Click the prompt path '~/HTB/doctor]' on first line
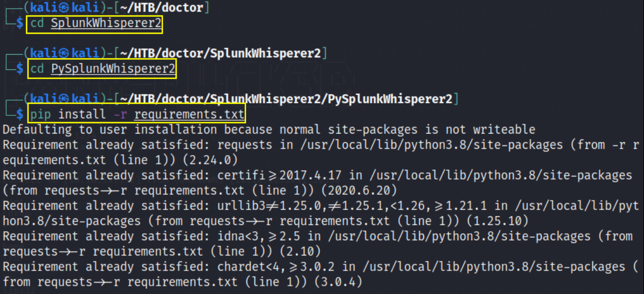The height and width of the screenshot is (294, 644). coord(164,8)
